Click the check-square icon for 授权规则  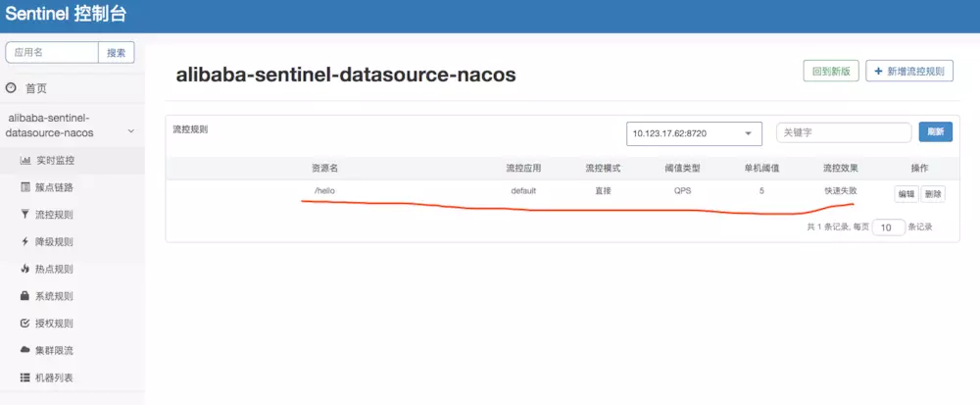point(25,324)
